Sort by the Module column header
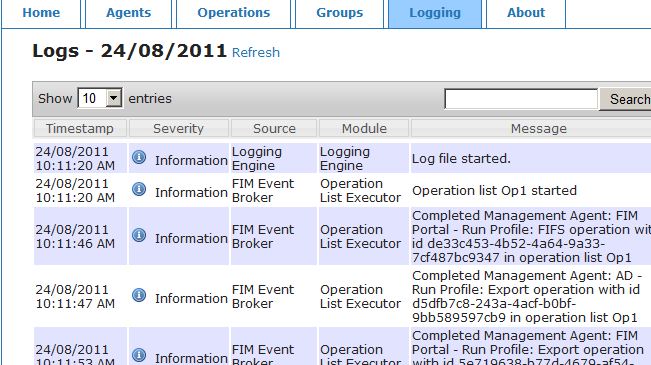The width and height of the screenshot is (651, 365). coord(364,128)
